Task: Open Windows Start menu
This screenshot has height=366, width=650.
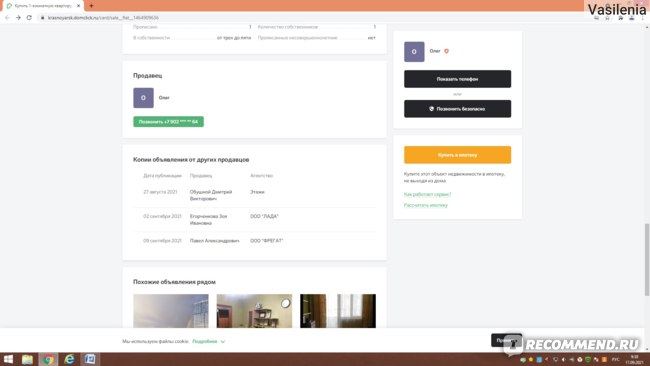Action: pos(8,359)
